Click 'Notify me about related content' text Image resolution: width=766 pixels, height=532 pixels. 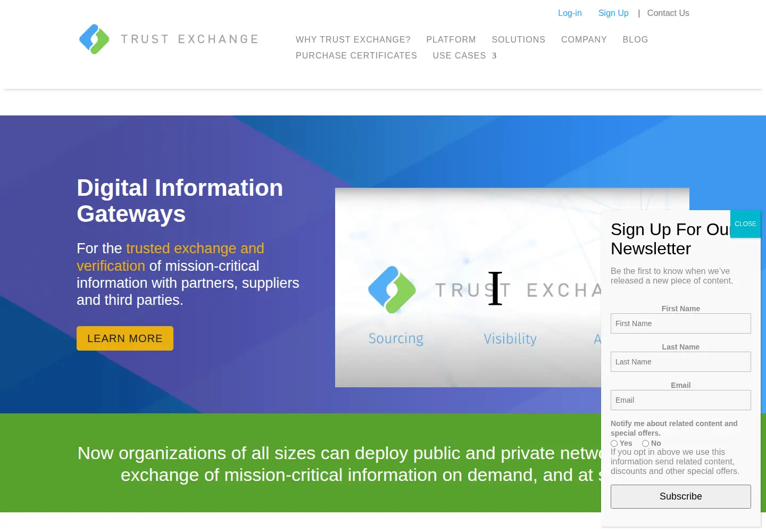coord(674,428)
